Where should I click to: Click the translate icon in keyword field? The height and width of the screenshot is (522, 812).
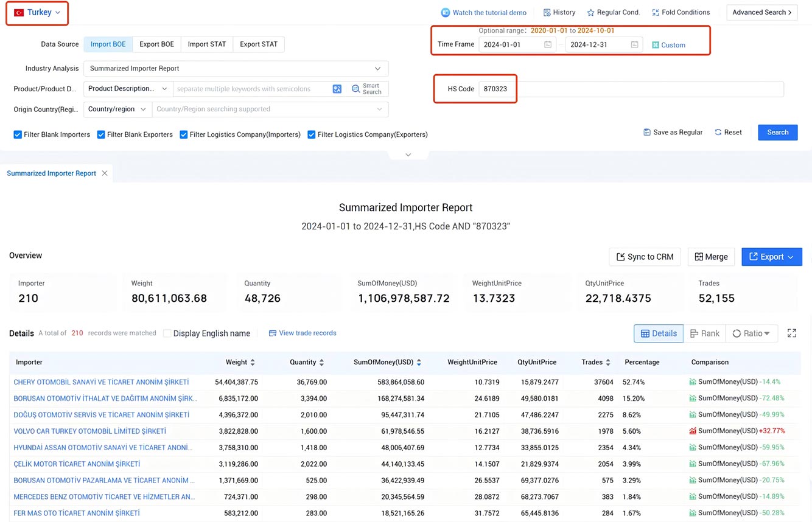pos(337,89)
